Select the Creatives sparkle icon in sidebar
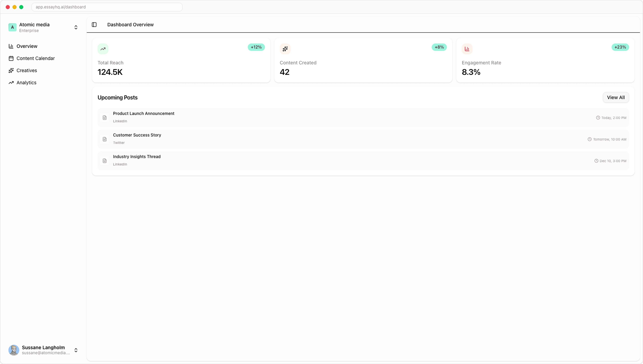 [x=11, y=70]
